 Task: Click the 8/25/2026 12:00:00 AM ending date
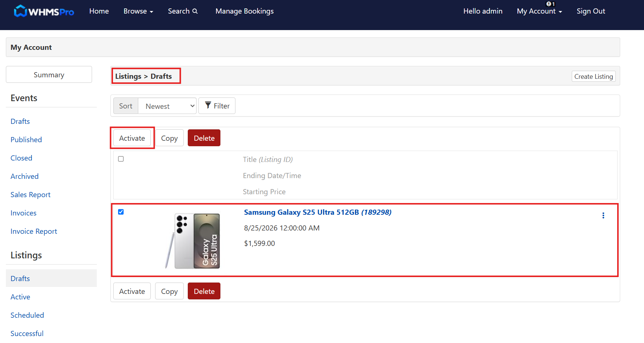click(282, 228)
